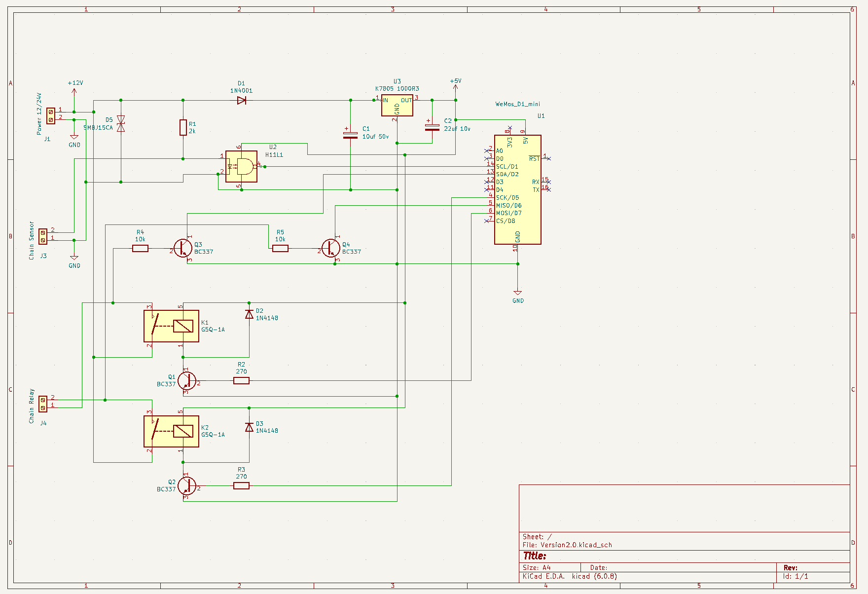
Task: Click the CS/D8 pin label
Action: [x=506, y=221]
